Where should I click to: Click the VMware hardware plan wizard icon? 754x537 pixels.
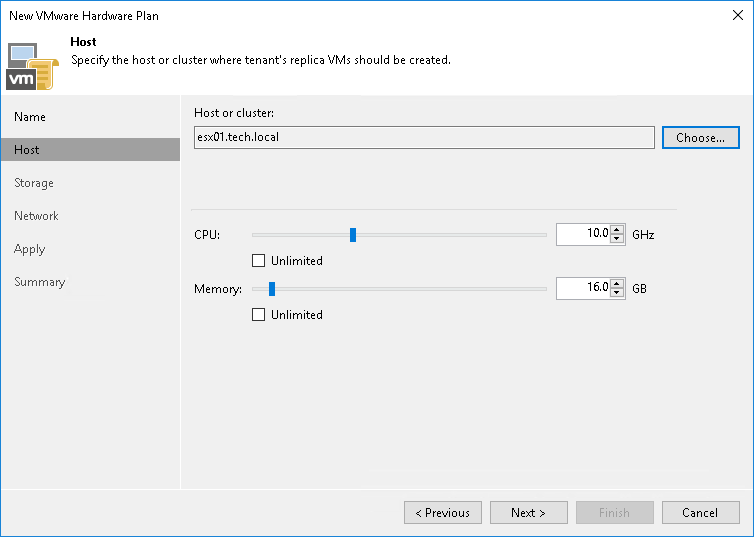click(x=32, y=66)
